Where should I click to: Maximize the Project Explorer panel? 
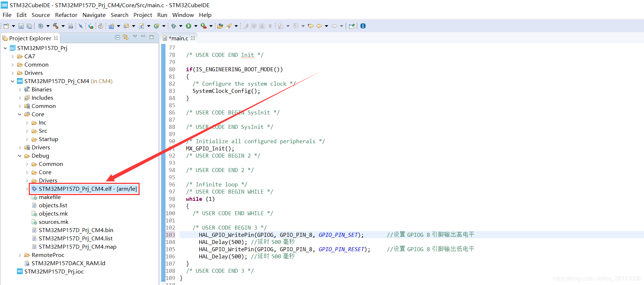tap(151, 37)
